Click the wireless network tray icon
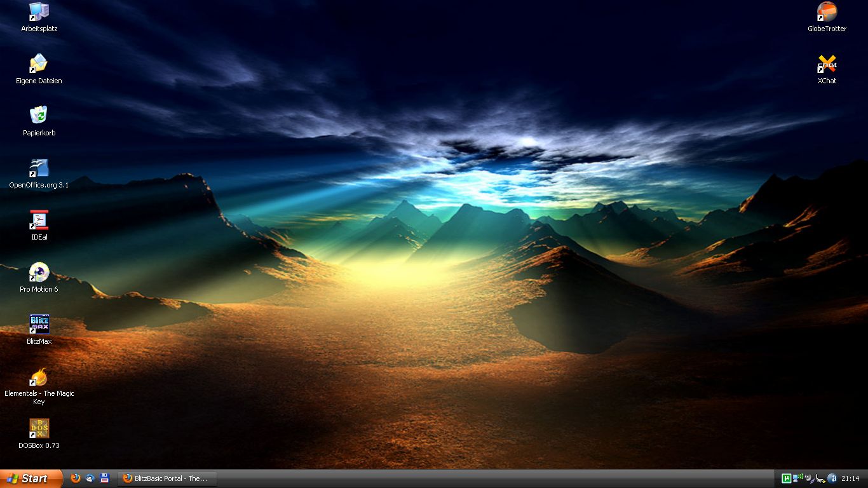The height and width of the screenshot is (488, 868). coord(799,478)
